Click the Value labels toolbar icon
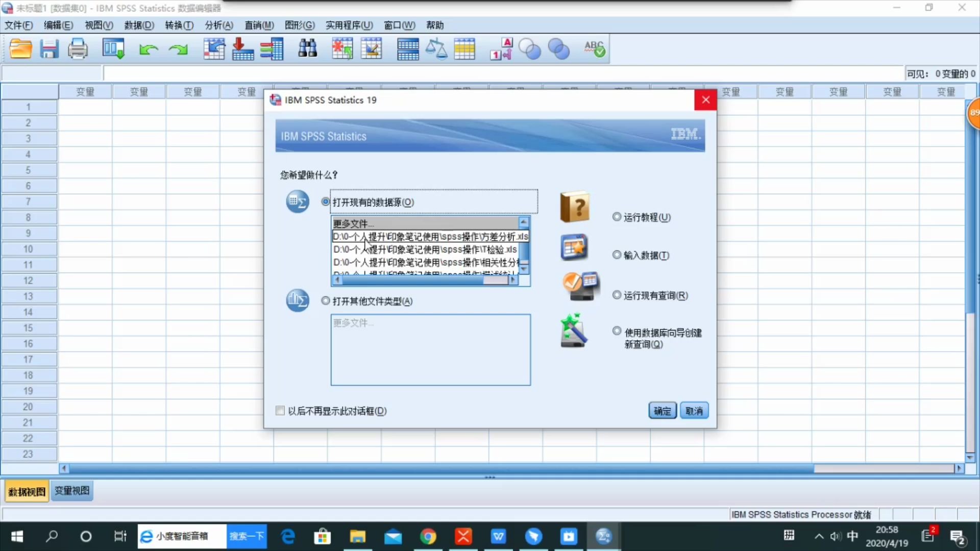Screen dimensions: 980x551 click(501, 49)
